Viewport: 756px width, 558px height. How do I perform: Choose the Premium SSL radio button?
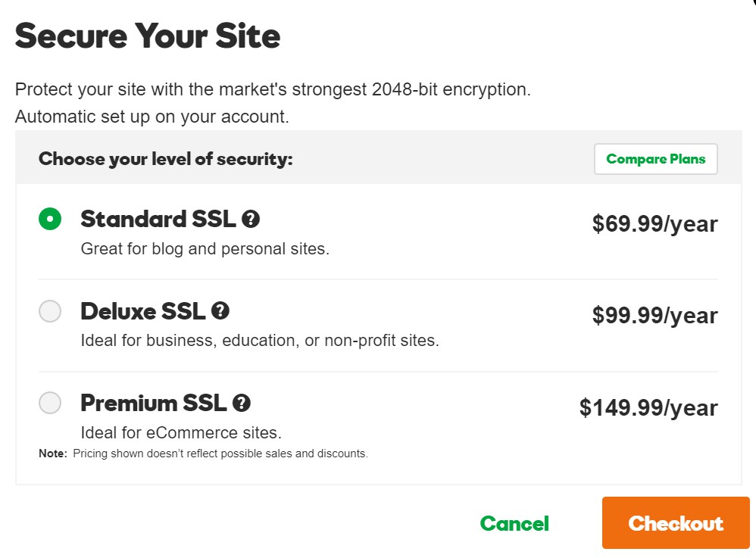pyautogui.click(x=49, y=403)
